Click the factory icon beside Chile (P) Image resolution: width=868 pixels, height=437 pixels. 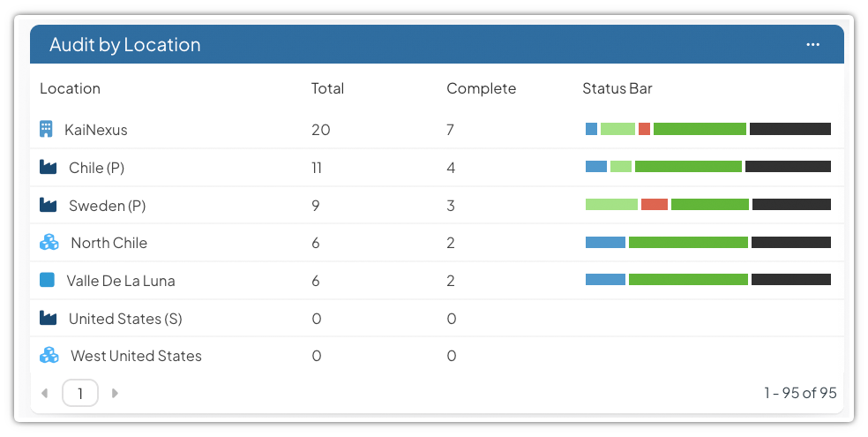tap(48, 167)
